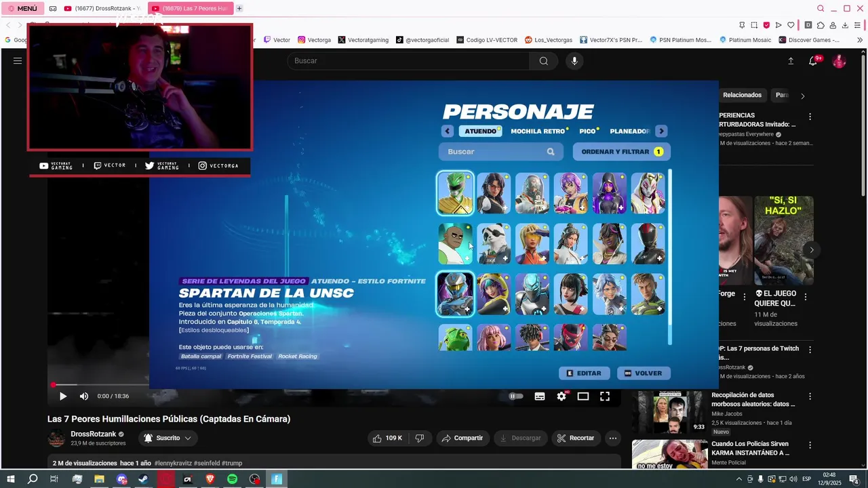This screenshot has height=488, width=868.
Task: Focus the YouTube Buscar search field
Action: tap(409, 61)
